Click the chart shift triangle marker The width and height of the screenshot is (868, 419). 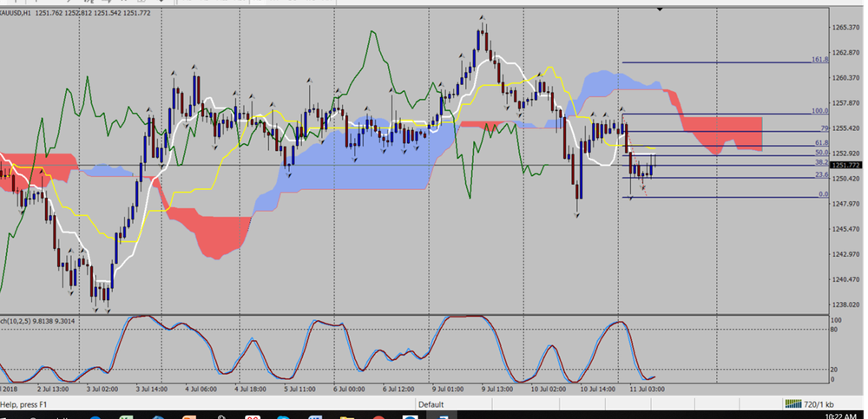(x=660, y=9)
